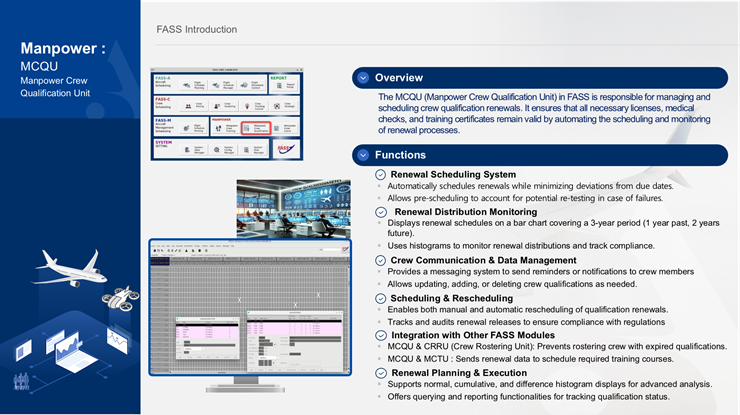Select Flight Schedule Planning in FASS-A row
This screenshot has width=740, height=415.
coord(194,86)
